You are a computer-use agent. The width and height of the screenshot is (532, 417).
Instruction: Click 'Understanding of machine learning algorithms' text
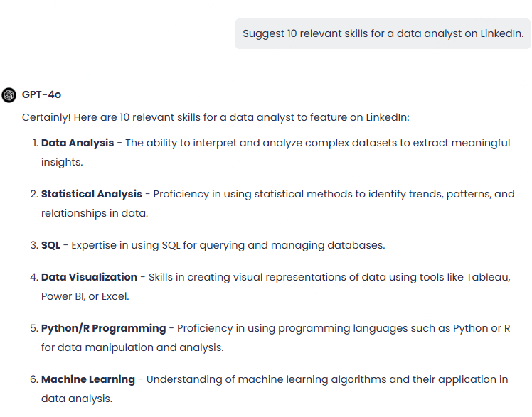[x=266, y=379]
